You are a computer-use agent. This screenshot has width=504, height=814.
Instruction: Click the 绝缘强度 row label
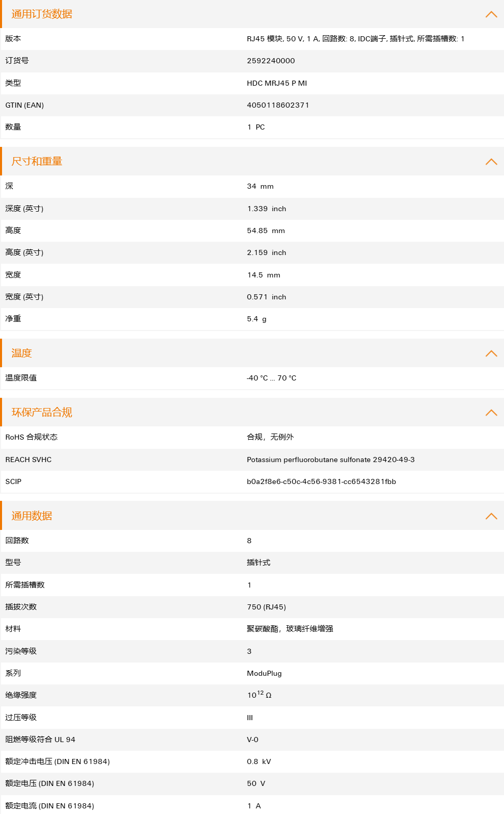pos(21,695)
